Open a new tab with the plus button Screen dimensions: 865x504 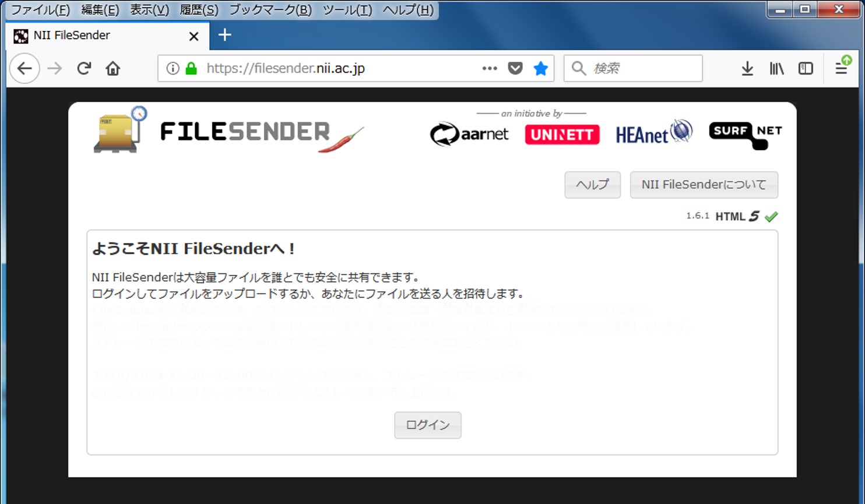tap(225, 35)
